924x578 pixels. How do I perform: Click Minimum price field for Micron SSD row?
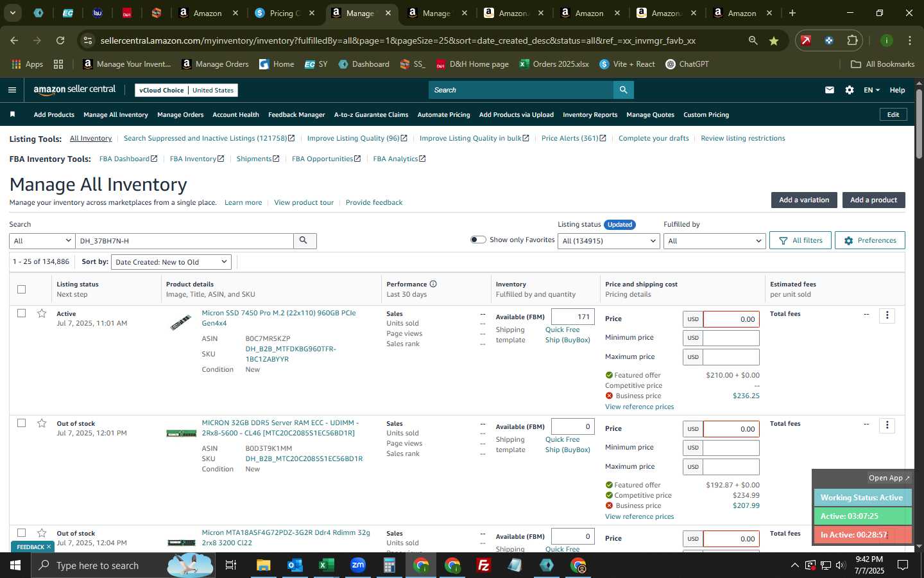pos(731,338)
